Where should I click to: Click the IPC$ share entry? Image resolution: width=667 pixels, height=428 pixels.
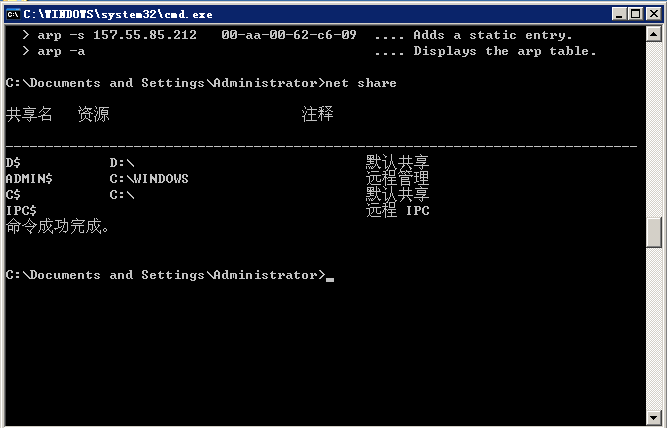[21, 211]
